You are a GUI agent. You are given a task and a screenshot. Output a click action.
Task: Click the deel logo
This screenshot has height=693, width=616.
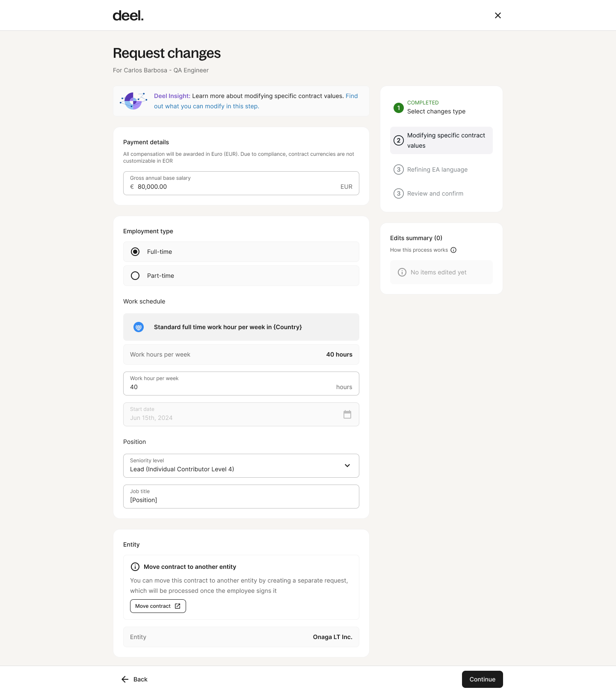[128, 16]
